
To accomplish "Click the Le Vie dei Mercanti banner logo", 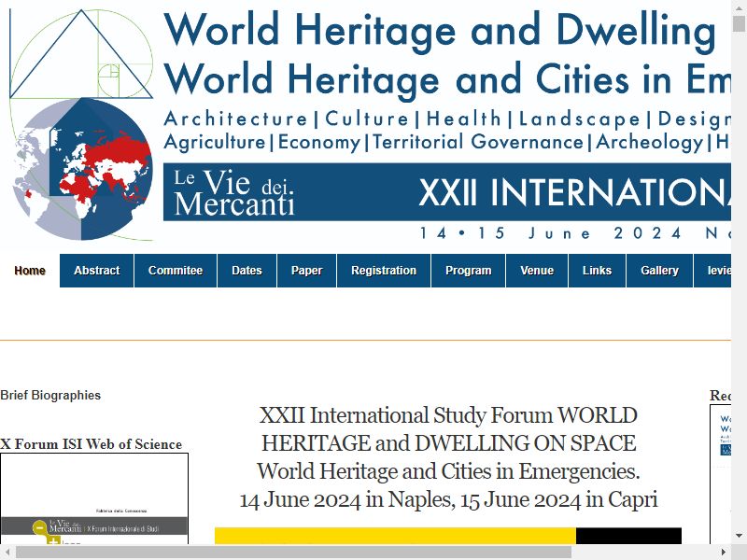I will coord(233,192).
